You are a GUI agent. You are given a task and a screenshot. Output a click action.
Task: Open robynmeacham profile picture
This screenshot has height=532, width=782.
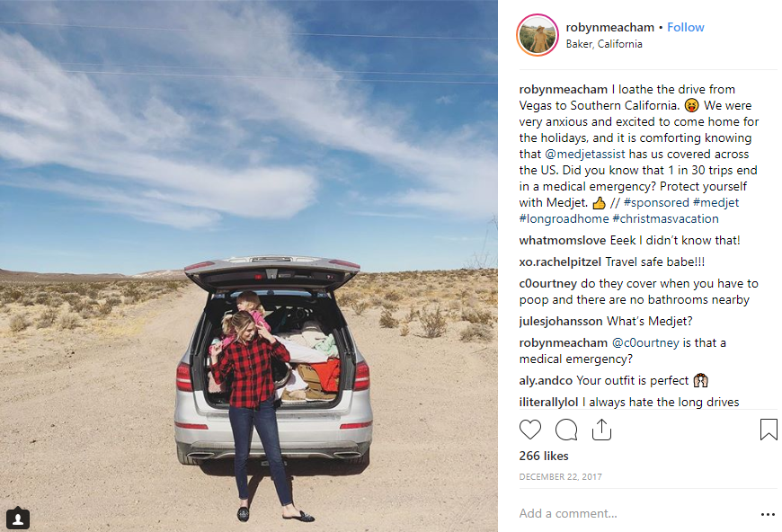pyautogui.click(x=538, y=35)
